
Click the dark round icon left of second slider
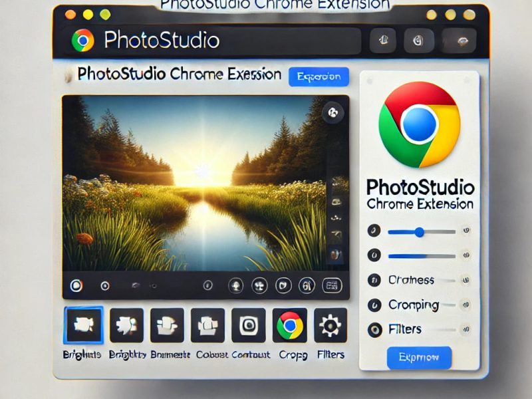[x=374, y=255]
